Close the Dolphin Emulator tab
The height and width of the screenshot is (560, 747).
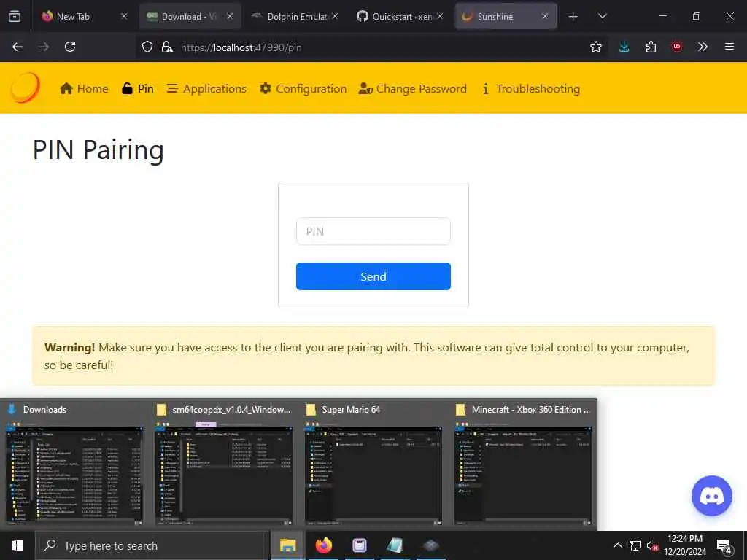(x=335, y=16)
